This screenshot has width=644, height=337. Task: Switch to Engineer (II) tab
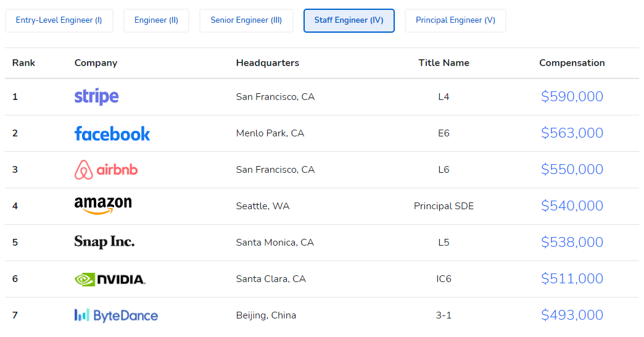point(156,20)
